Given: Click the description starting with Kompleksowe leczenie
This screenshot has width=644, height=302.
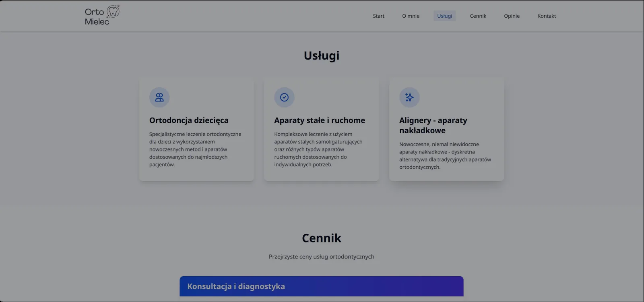Looking at the screenshot, I should click(x=318, y=149).
